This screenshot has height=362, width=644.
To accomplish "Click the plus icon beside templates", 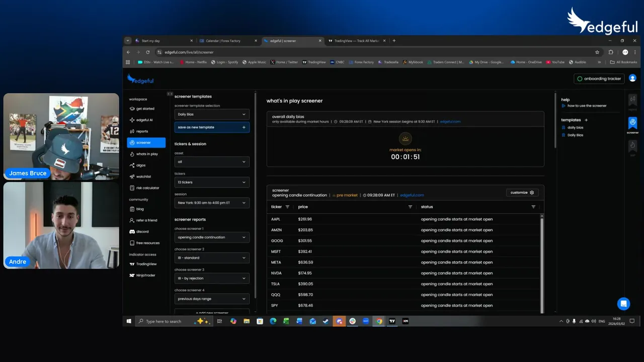I will click(x=586, y=120).
